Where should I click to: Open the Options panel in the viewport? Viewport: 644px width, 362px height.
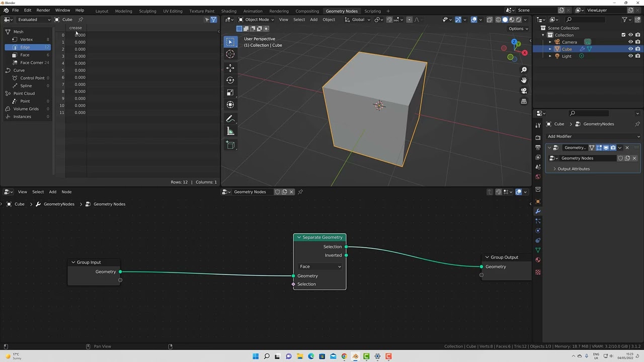click(518, 28)
